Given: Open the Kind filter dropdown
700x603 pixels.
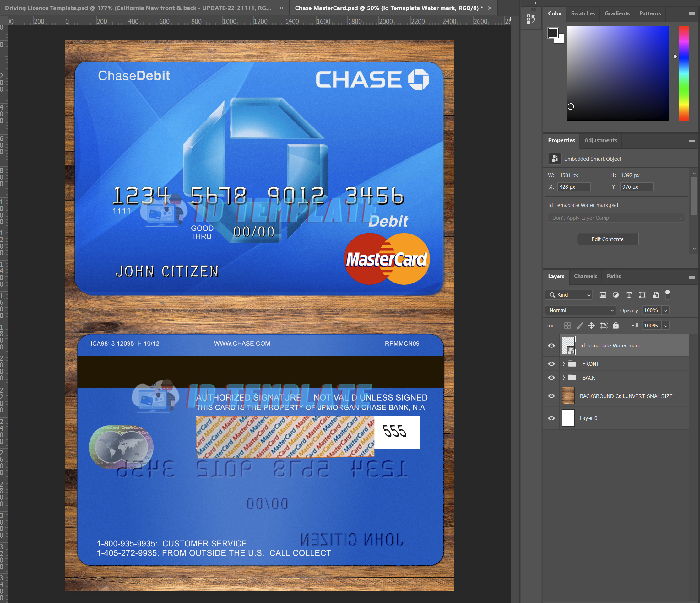Looking at the screenshot, I should click(x=569, y=295).
